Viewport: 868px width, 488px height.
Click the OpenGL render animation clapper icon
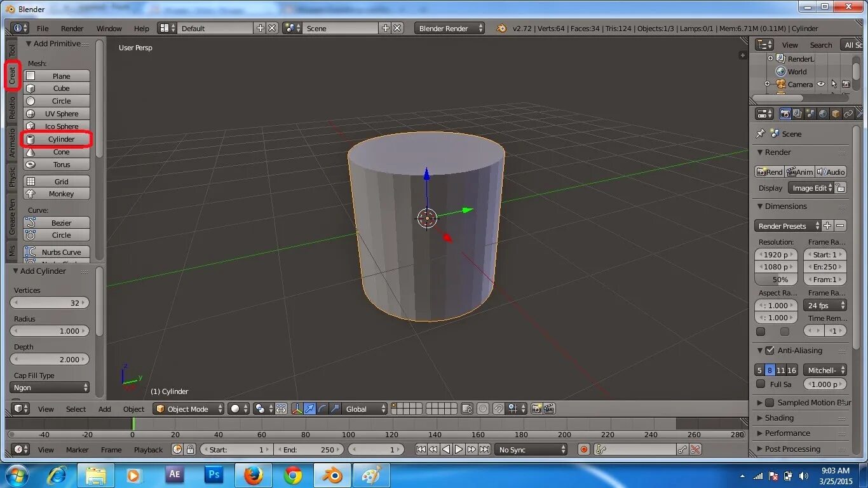pyautogui.click(x=549, y=409)
